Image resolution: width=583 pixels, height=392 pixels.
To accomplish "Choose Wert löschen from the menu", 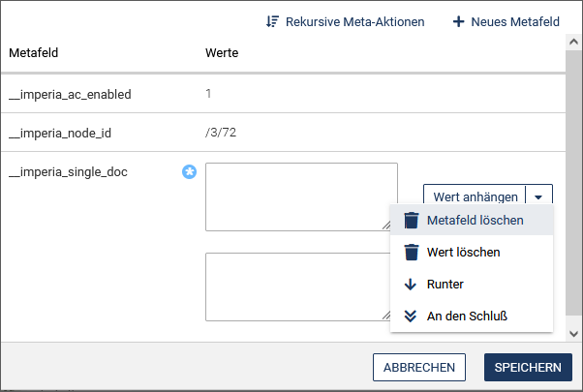I will [x=472, y=252].
